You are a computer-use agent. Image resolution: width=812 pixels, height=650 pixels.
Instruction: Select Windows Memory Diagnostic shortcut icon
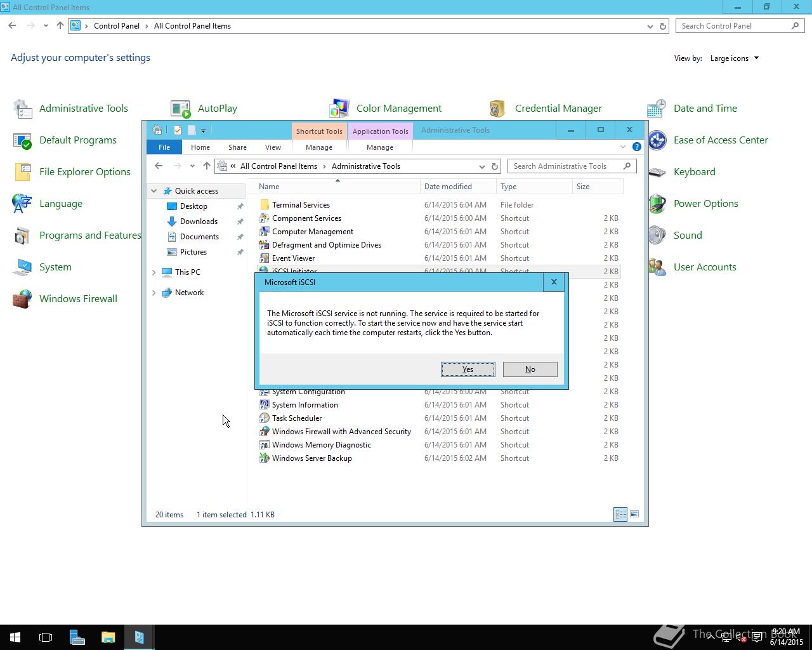coord(265,445)
